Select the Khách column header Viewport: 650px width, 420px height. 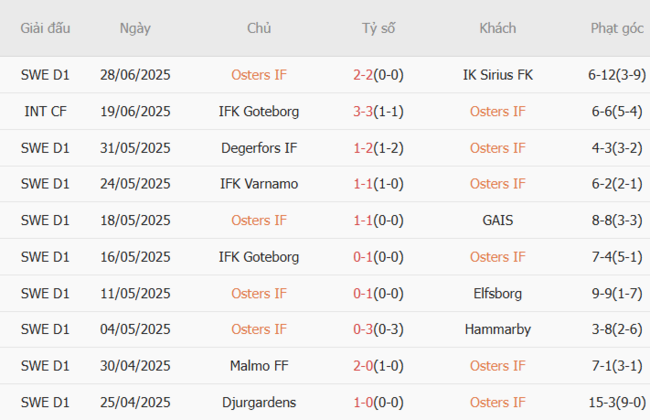tap(497, 28)
